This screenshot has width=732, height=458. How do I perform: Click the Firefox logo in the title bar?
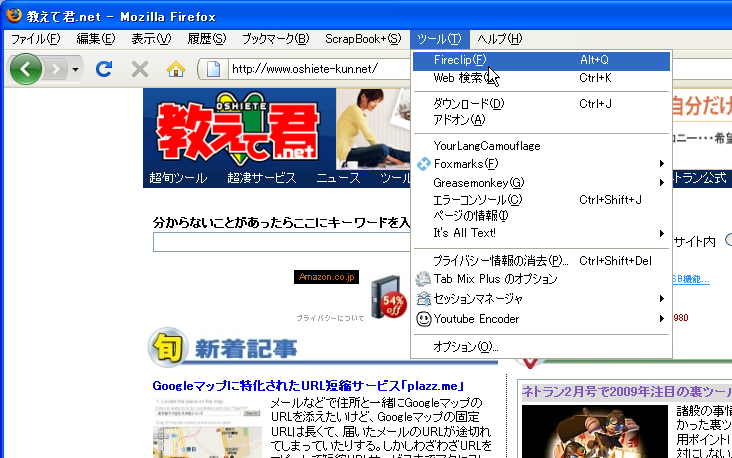tap(14, 15)
